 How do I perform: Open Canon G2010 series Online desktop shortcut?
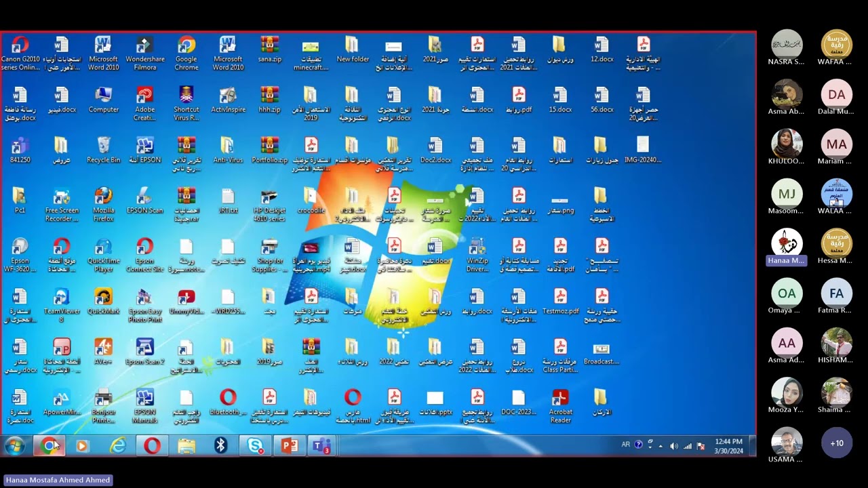(x=20, y=53)
